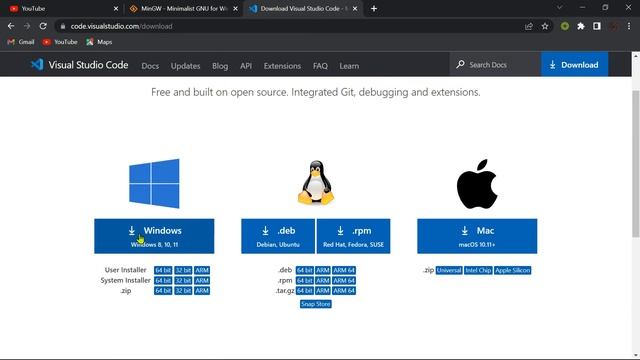
Task: Select .tar.gz ARM 64 link
Action: click(344, 291)
